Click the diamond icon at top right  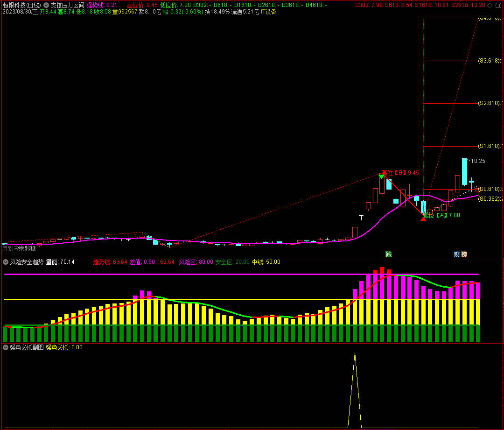click(490, 5)
